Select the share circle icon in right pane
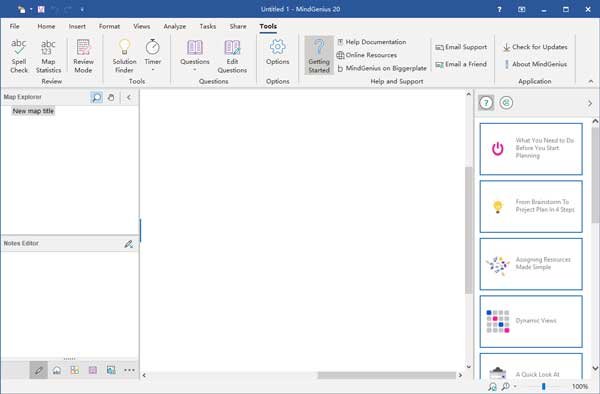This screenshot has height=394, width=600. tap(506, 103)
